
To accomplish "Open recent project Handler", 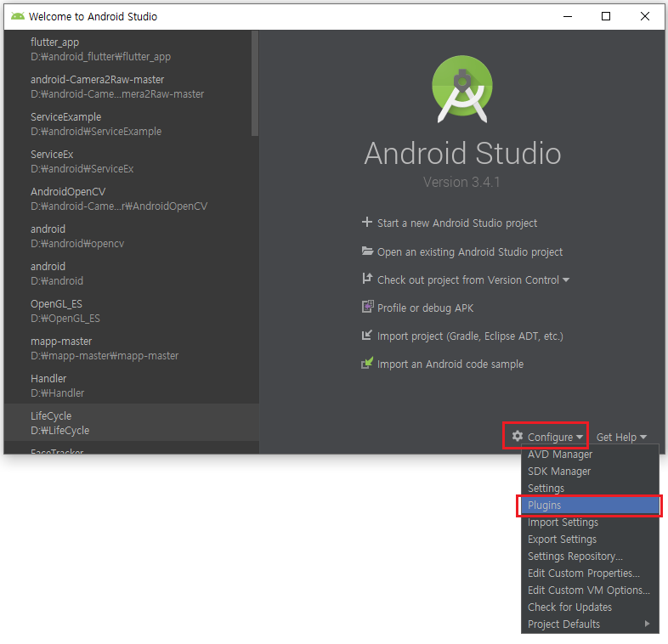I will pyautogui.click(x=132, y=386).
